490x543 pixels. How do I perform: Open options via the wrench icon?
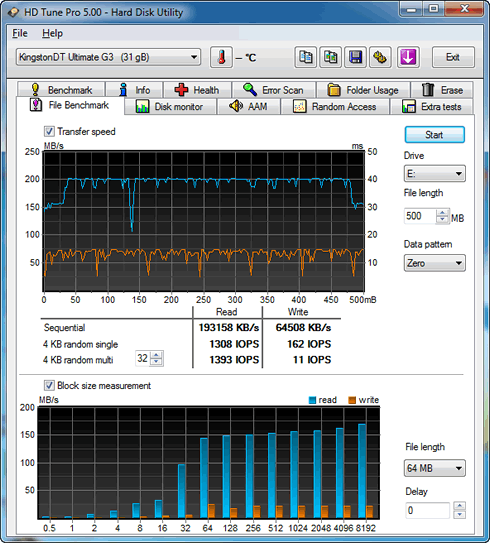pos(380,57)
